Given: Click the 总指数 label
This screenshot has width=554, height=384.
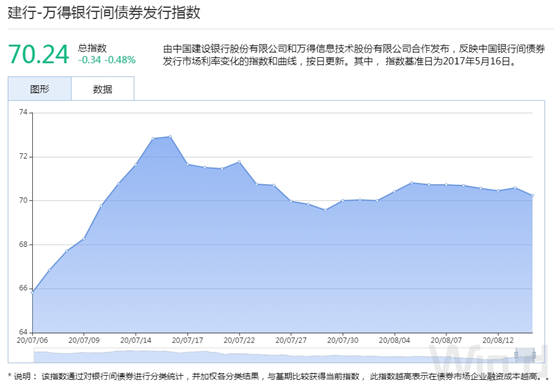Looking at the screenshot, I should coord(92,48).
